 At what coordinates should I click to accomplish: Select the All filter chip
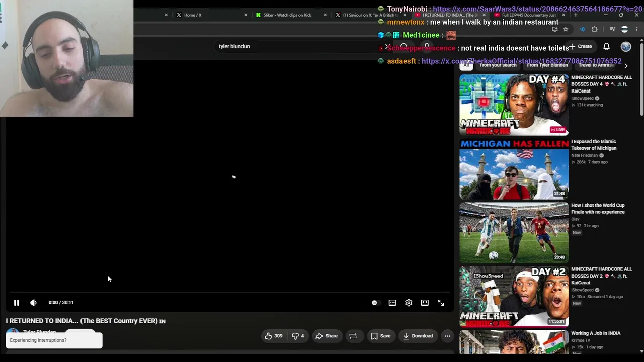(466, 65)
